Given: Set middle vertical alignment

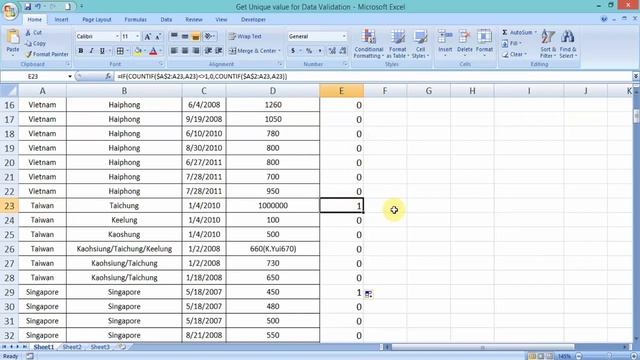Looking at the screenshot, I should click(x=185, y=36).
